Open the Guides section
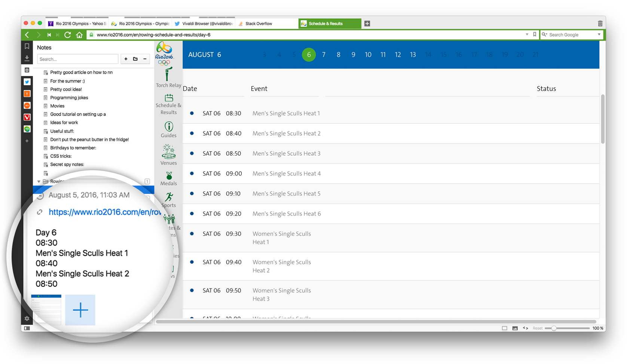Screen dimensions: 627x364 (x=168, y=130)
